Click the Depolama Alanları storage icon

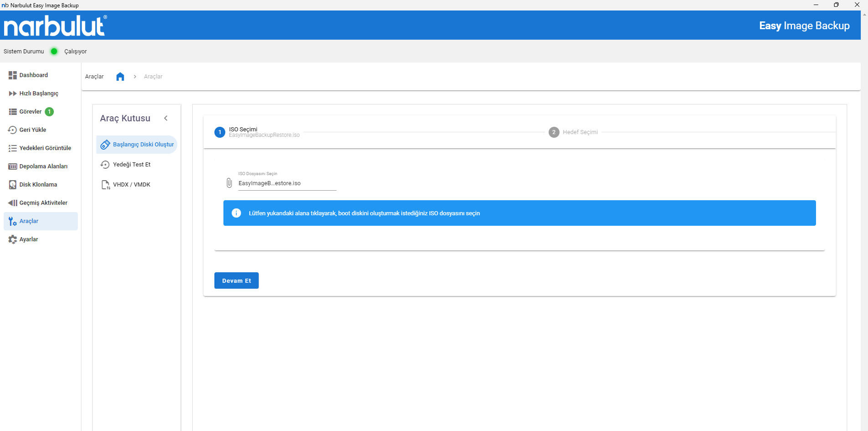click(12, 166)
